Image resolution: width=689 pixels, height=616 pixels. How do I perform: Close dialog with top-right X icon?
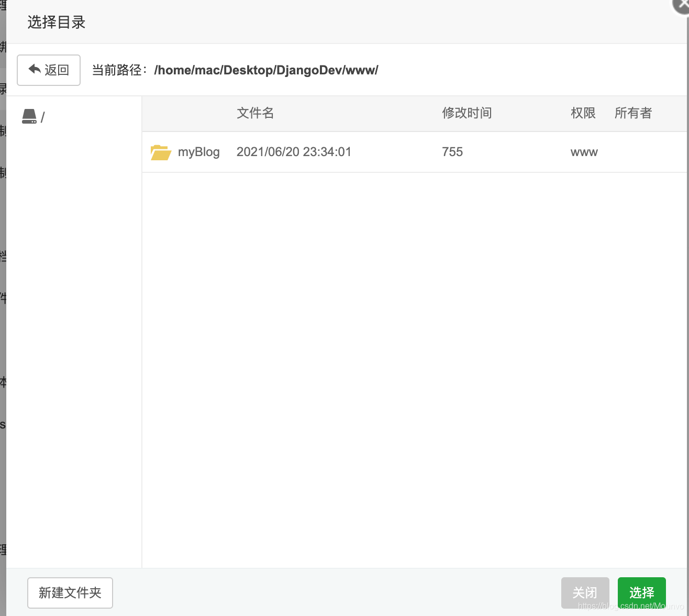pyautogui.click(x=682, y=4)
